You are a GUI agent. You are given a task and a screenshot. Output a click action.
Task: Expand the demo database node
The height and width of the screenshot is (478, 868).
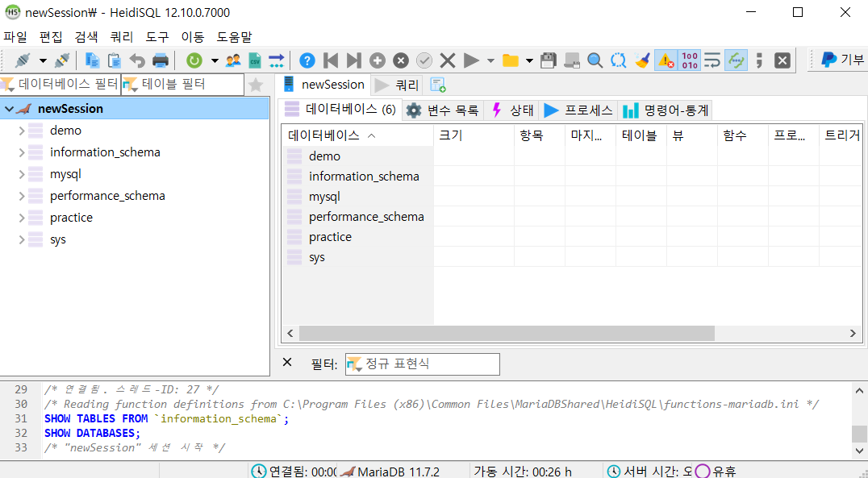22,131
